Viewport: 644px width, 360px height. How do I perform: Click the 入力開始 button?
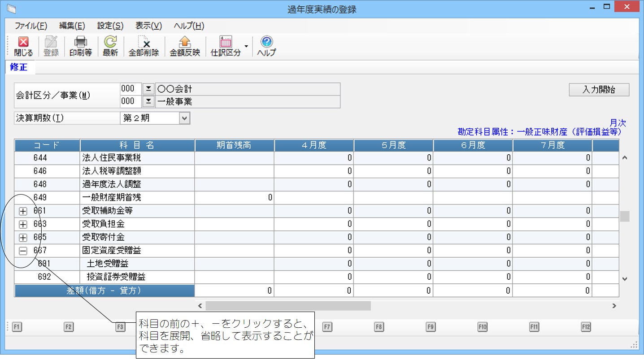[x=599, y=90]
